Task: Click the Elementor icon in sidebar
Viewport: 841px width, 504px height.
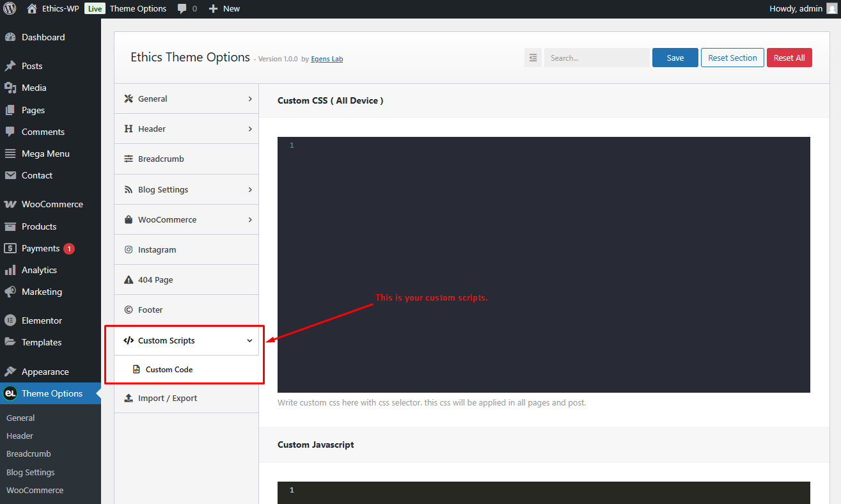Action: coord(10,320)
